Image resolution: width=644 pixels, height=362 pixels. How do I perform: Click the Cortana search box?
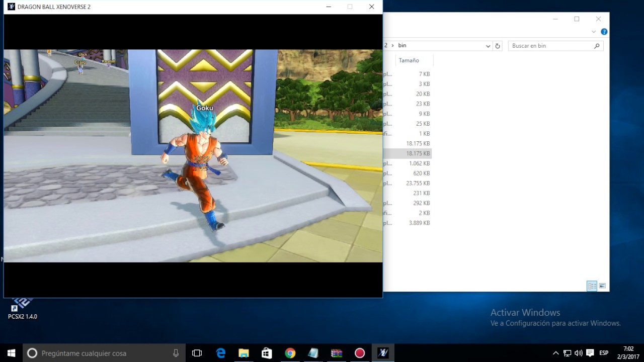pyautogui.click(x=104, y=353)
